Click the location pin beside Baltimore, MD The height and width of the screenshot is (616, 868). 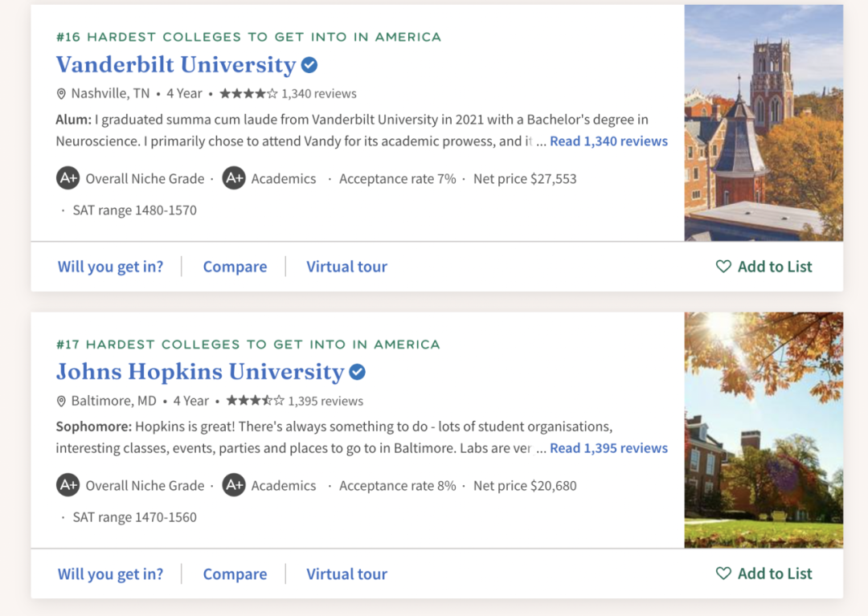(61, 402)
